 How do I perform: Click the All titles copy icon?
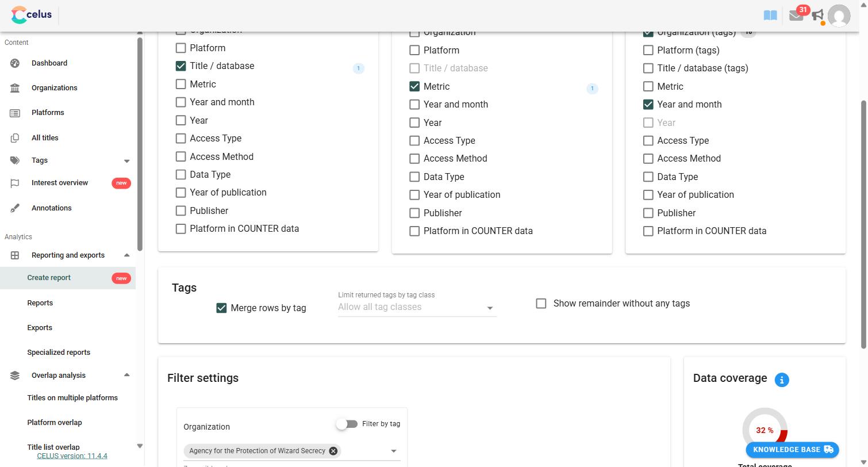point(15,138)
